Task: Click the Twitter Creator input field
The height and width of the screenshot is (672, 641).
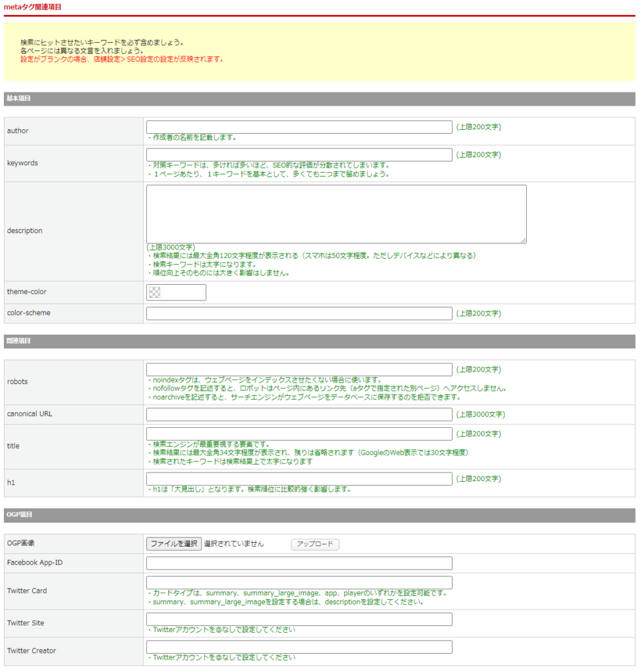Action: point(299,647)
